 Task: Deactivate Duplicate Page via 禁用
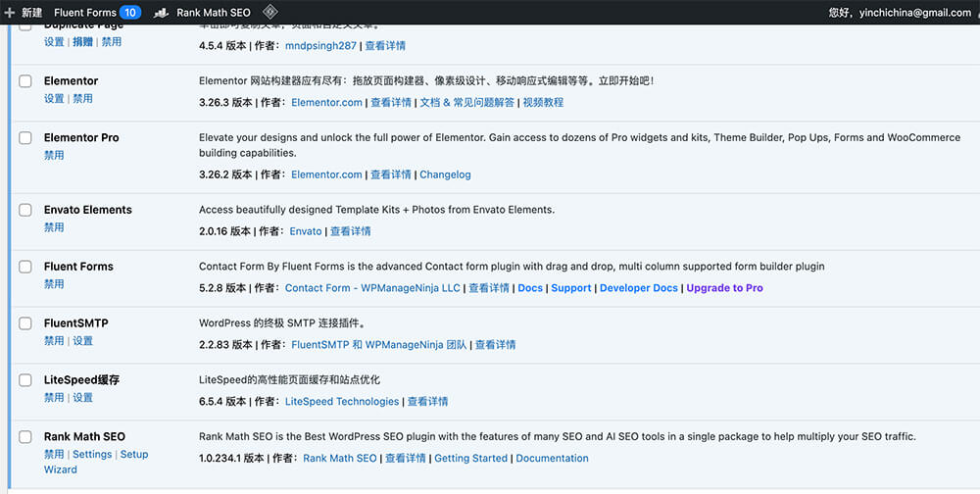[x=112, y=42]
